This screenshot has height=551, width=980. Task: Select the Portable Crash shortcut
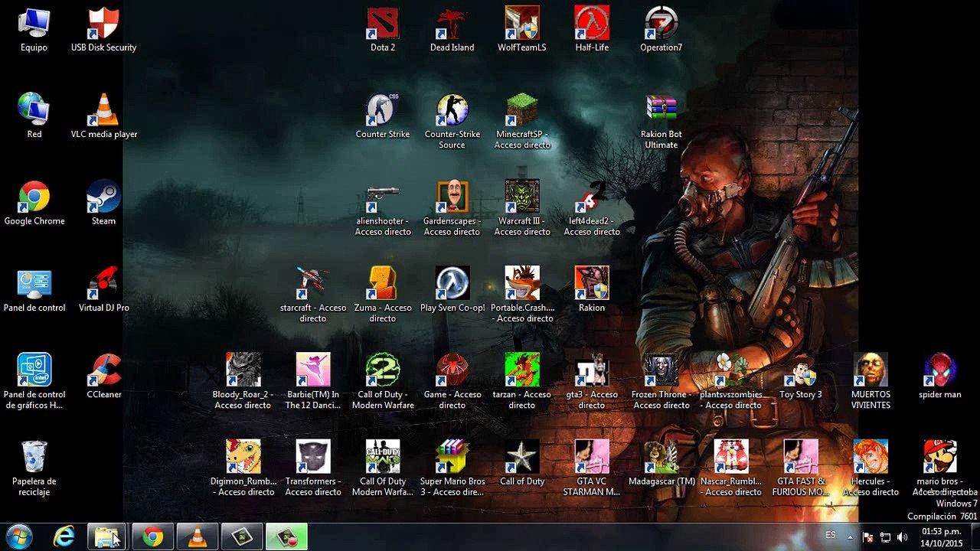(x=522, y=295)
